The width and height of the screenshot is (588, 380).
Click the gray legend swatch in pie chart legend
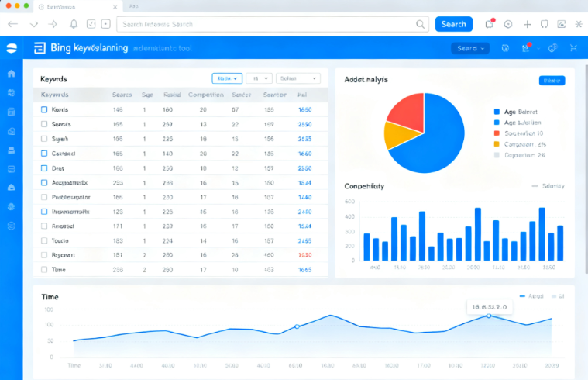click(x=497, y=155)
